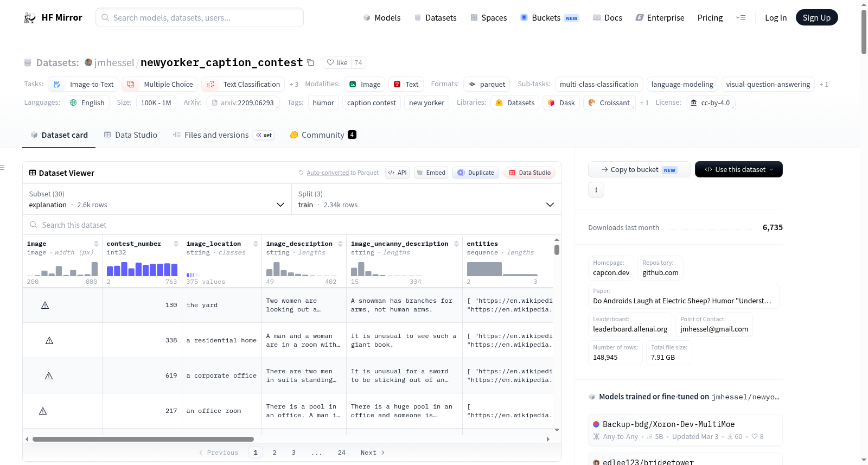868x465 pixels.
Task: Open the three-dot more options button
Action: click(x=596, y=190)
